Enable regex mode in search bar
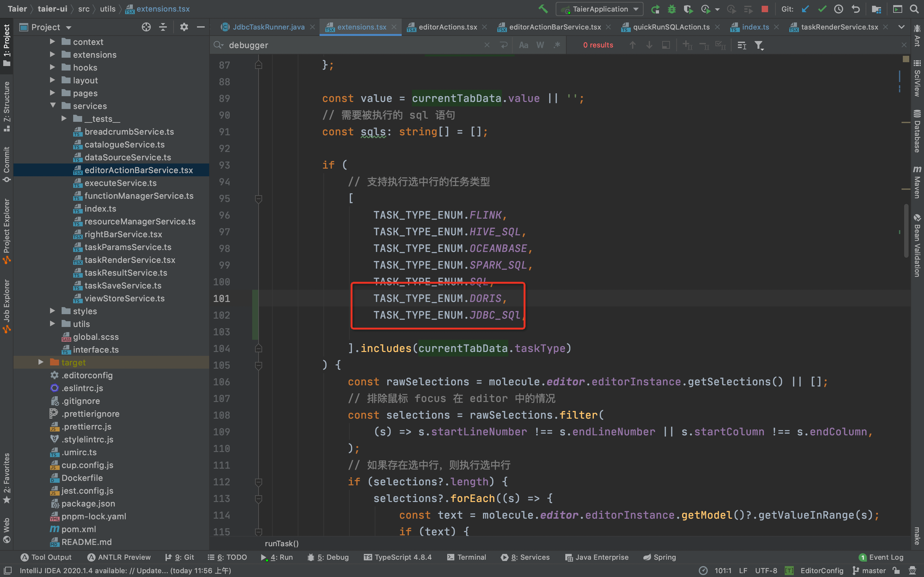 point(557,45)
